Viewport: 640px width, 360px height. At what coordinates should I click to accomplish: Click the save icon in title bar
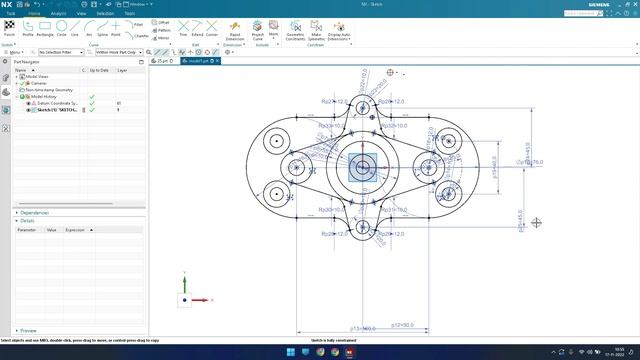(20, 4)
